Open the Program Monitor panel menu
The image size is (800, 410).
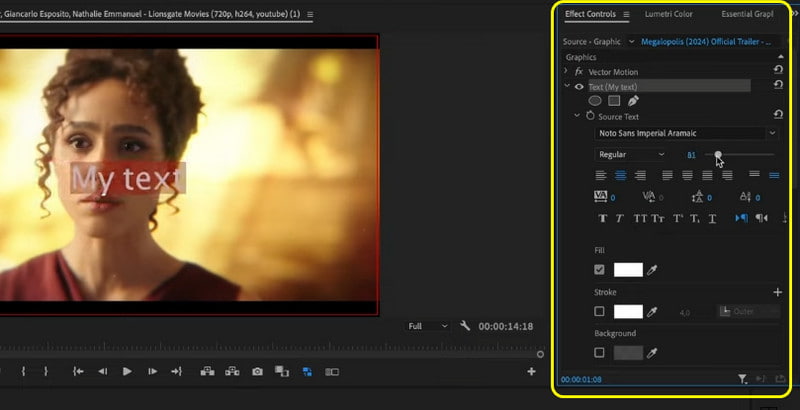pos(310,15)
